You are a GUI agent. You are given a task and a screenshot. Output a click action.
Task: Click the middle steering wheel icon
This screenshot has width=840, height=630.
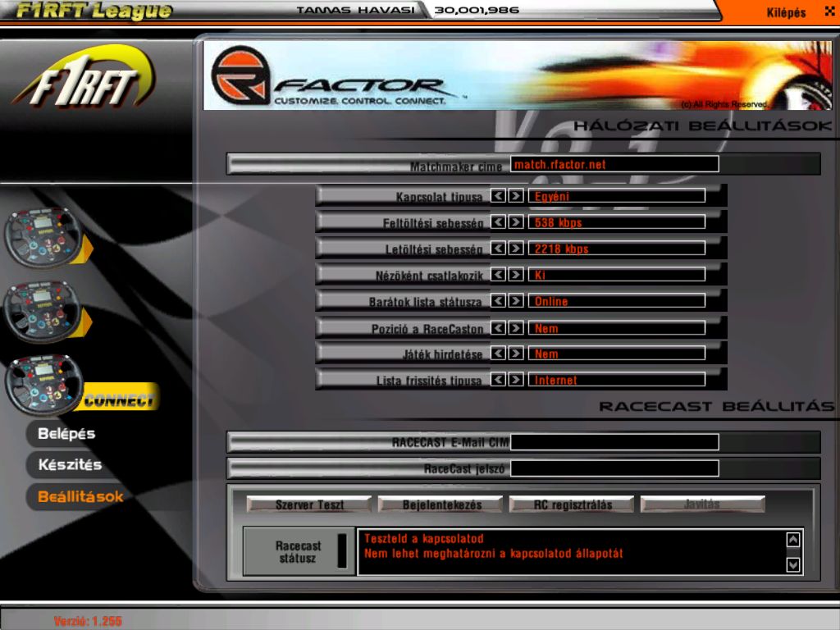click(44, 311)
